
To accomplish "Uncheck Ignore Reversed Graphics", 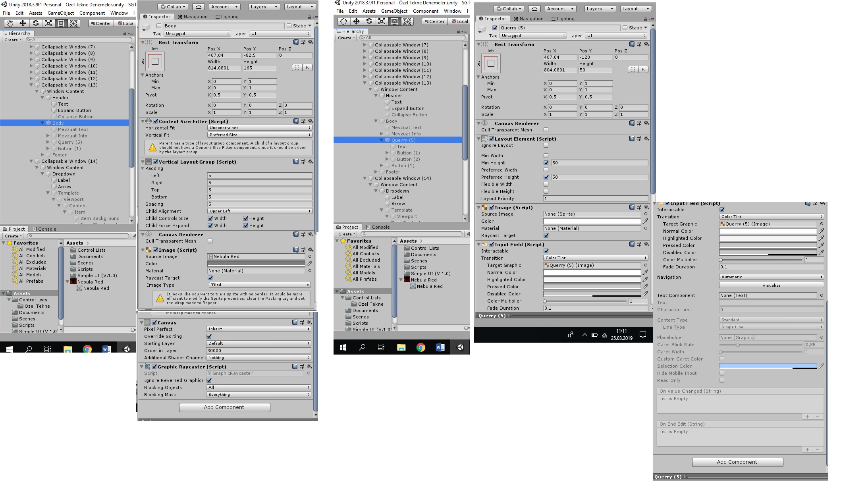I will (x=209, y=380).
